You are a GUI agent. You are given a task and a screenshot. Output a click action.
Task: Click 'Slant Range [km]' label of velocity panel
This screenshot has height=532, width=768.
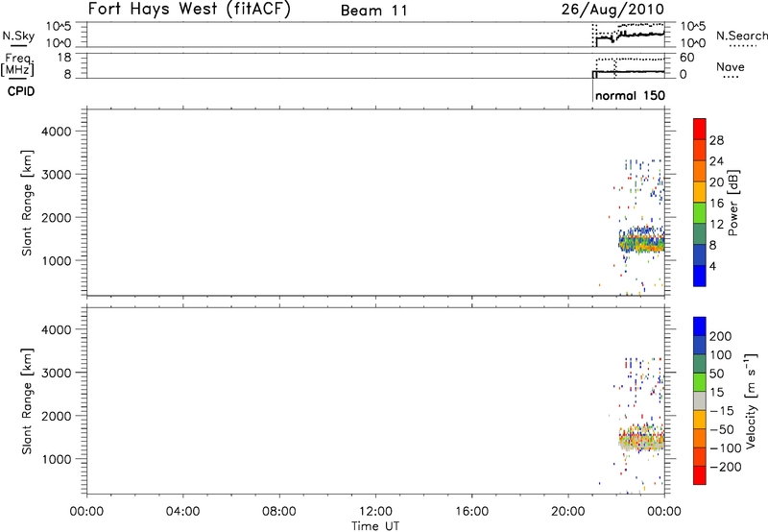tap(27, 401)
